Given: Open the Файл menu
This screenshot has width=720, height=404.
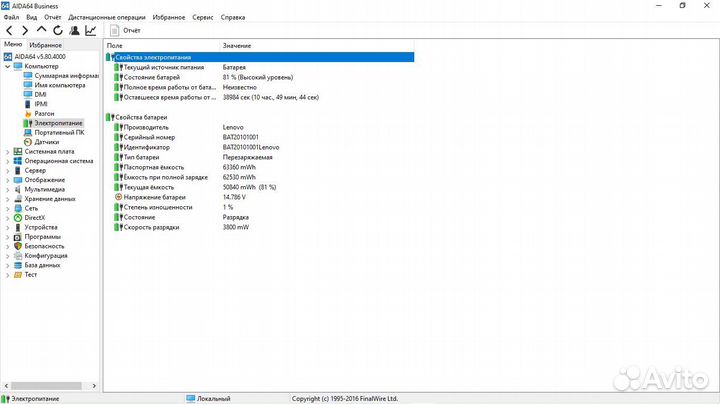Looking at the screenshot, I should (11, 17).
